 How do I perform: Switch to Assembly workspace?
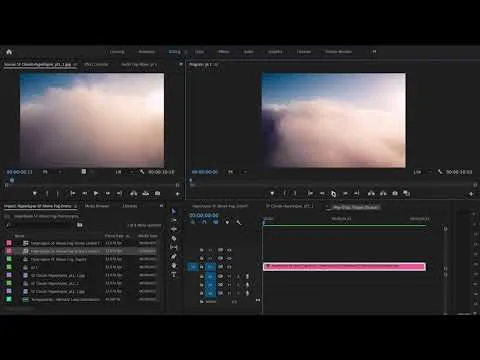[x=146, y=52]
